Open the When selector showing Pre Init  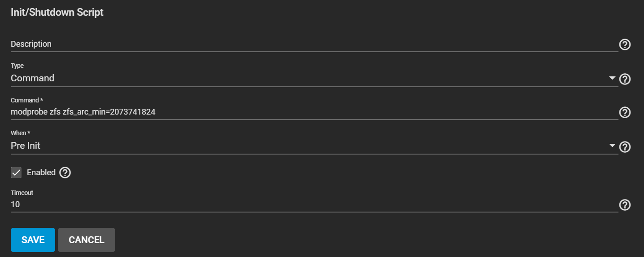(314, 146)
